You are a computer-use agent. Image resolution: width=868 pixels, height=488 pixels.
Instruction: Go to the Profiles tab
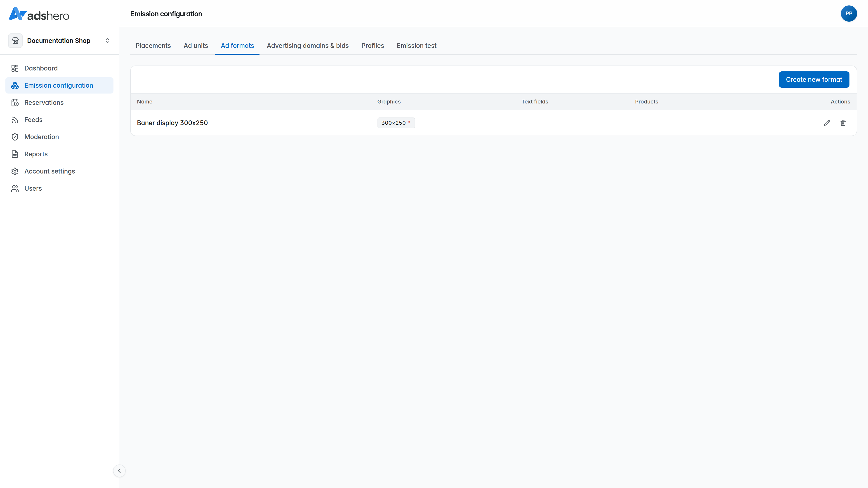pos(372,46)
